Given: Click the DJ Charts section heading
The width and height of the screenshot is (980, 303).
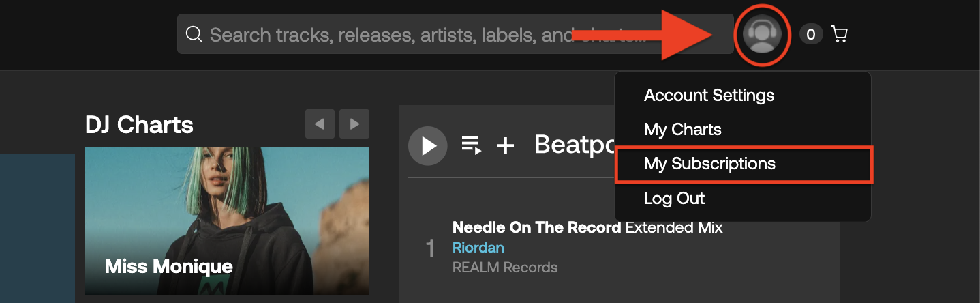Looking at the screenshot, I should click(x=139, y=125).
